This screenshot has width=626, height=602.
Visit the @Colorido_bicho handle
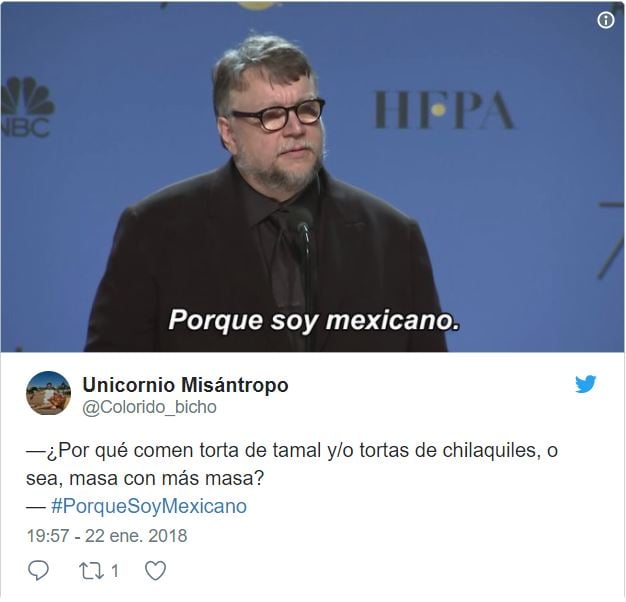click(x=149, y=408)
